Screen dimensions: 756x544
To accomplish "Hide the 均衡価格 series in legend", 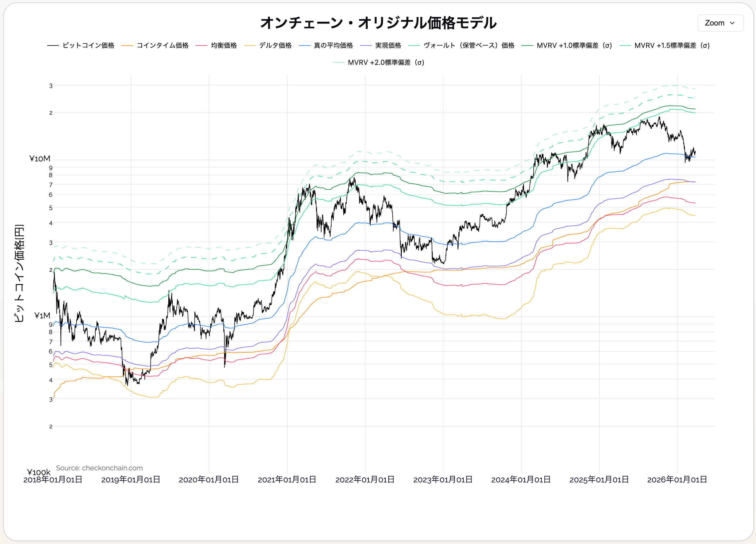I will click(224, 45).
